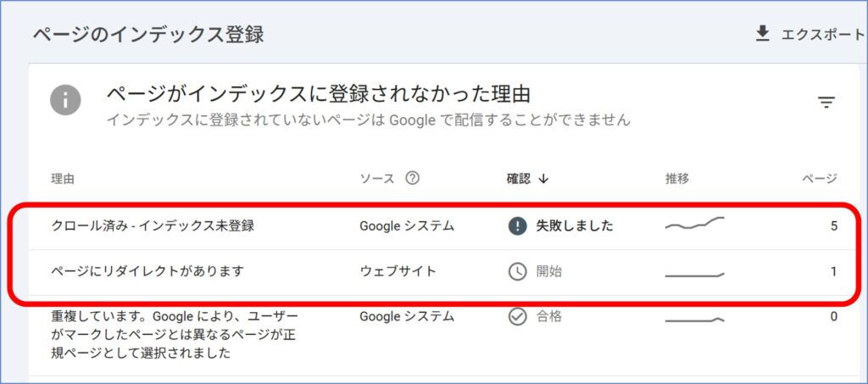868x384 pixels.
Task: Click the export download icon
Action: (x=762, y=34)
